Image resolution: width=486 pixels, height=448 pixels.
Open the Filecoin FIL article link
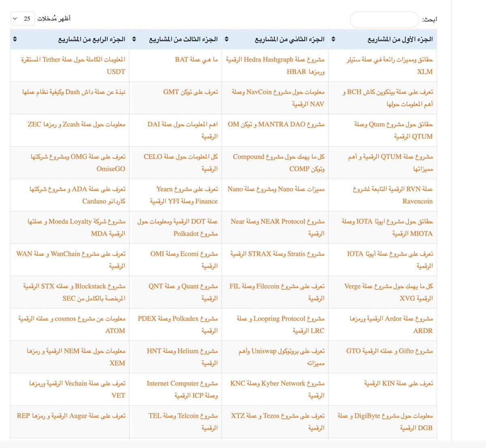pyautogui.click(x=277, y=292)
